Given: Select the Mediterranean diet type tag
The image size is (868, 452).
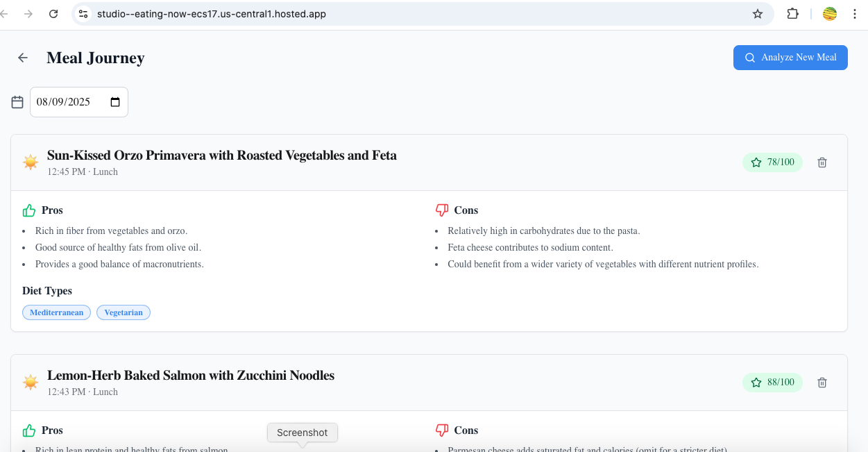Looking at the screenshot, I should point(56,312).
